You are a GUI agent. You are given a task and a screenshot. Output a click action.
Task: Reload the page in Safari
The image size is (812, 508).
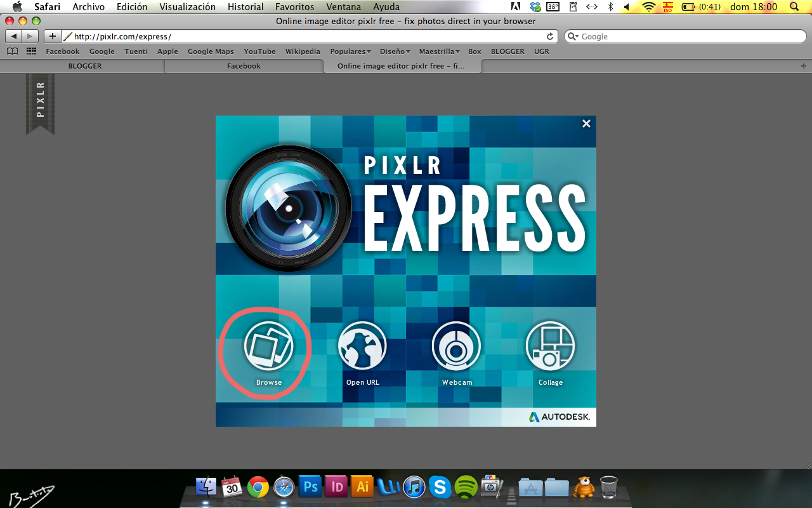pyautogui.click(x=550, y=36)
